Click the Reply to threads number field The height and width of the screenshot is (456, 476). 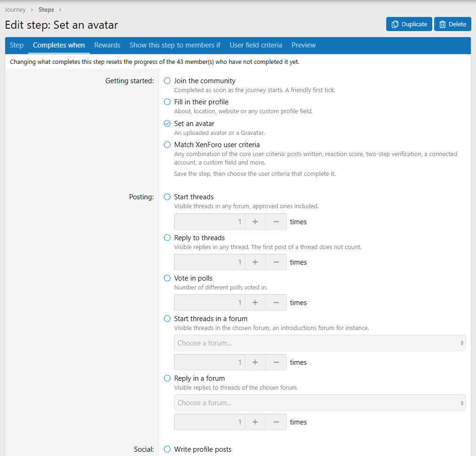click(209, 262)
